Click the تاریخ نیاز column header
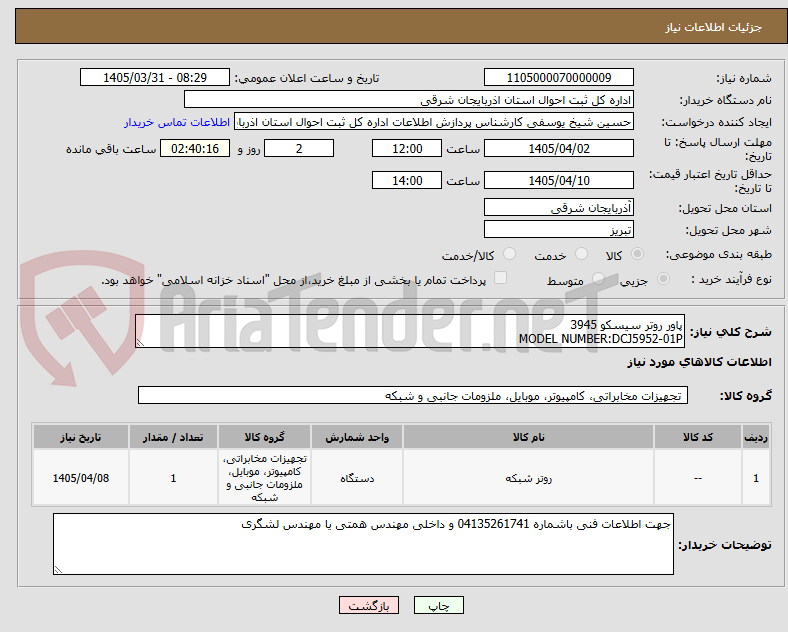788x632 pixels. coord(81,437)
